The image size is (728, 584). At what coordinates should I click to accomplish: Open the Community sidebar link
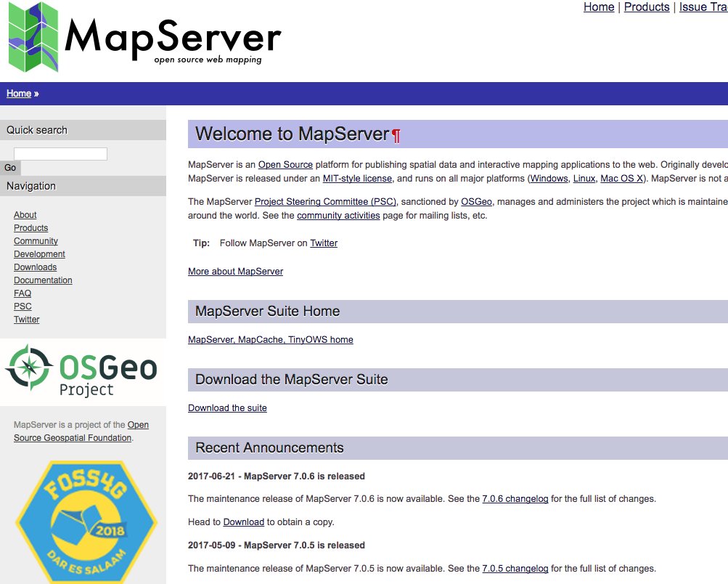click(x=36, y=240)
